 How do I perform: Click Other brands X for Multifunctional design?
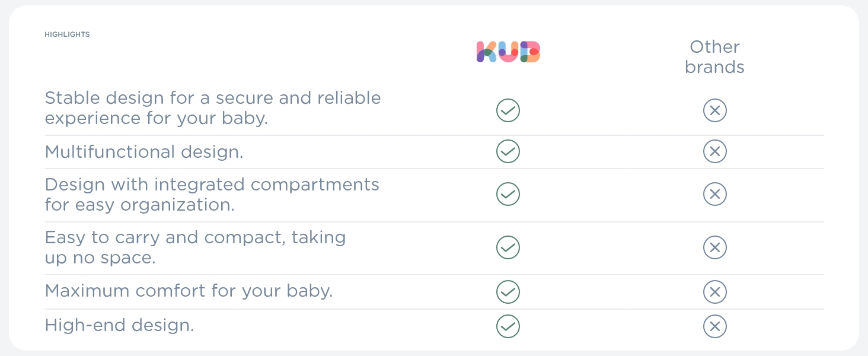(714, 152)
